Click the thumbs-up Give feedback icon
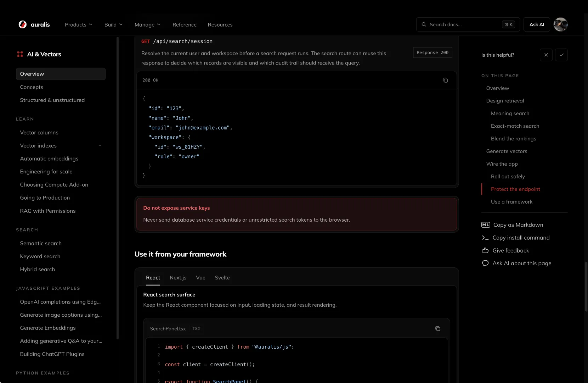Screen dimensions: 588x383 485,250
